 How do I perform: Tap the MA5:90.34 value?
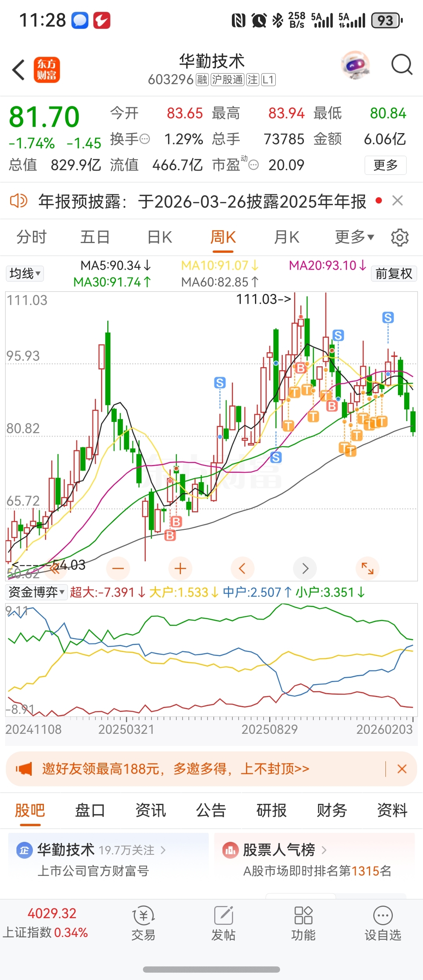click(x=116, y=265)
